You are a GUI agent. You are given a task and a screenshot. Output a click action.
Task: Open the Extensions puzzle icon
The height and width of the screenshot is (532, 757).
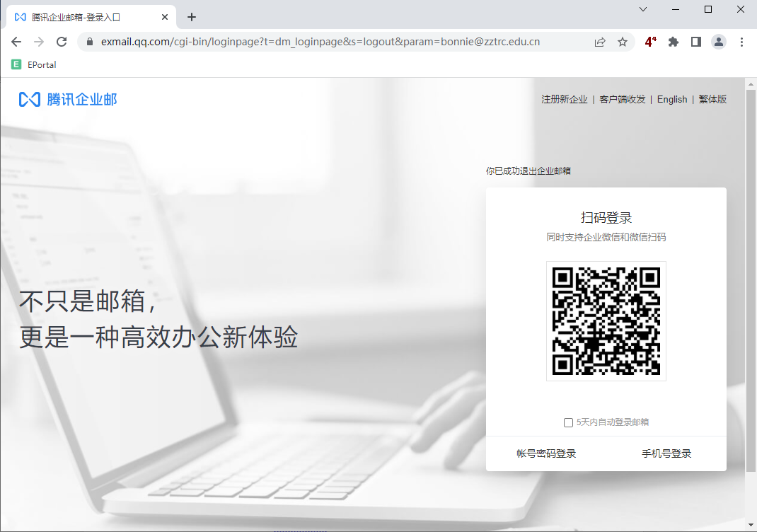(674, 42)
